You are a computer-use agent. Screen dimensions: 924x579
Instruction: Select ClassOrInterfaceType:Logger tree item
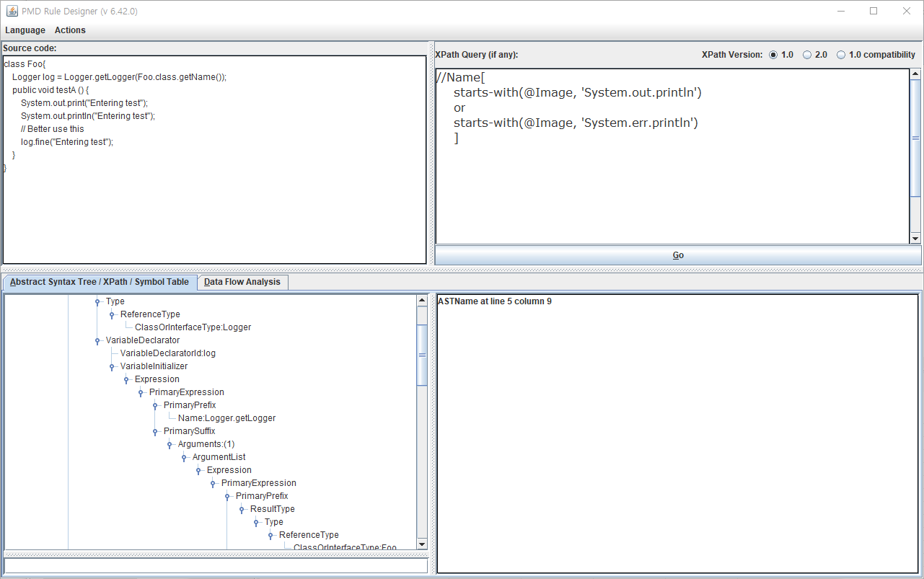tap(193, 327)
